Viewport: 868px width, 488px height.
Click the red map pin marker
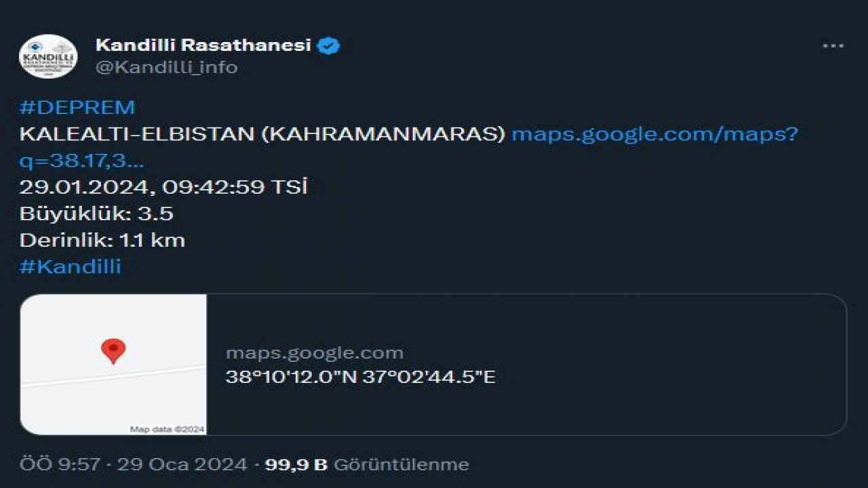pyautogui.click(x=113, y=351)
